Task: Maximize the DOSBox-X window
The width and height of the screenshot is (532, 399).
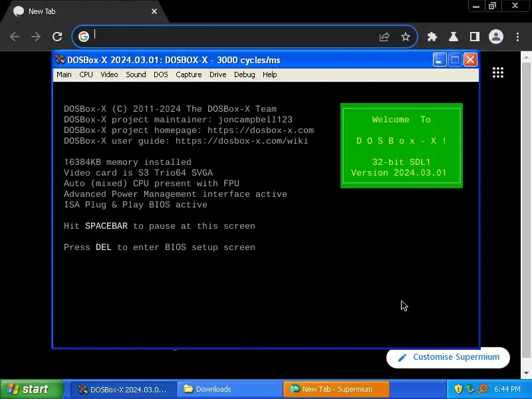Action: (455, 60)
